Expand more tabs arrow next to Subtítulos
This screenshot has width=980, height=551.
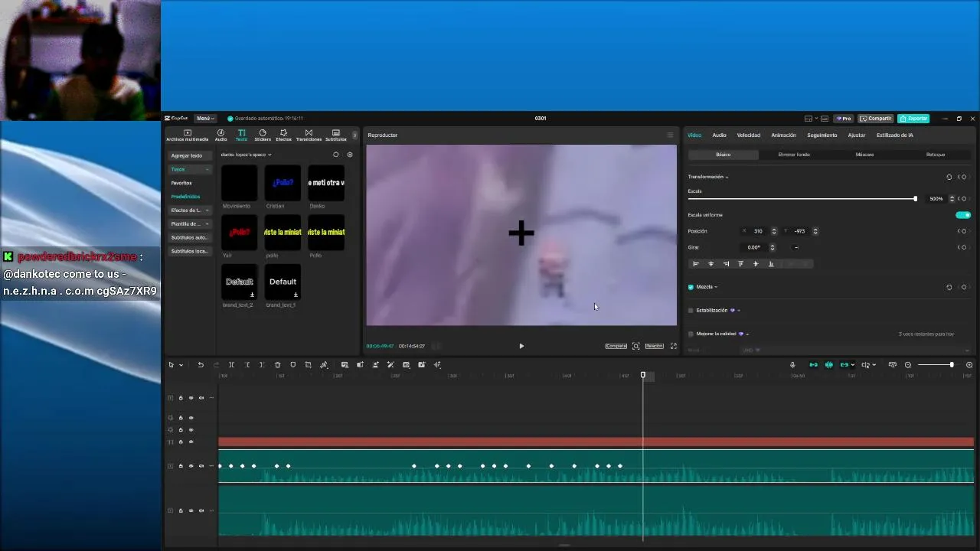(x=354, y=135)
